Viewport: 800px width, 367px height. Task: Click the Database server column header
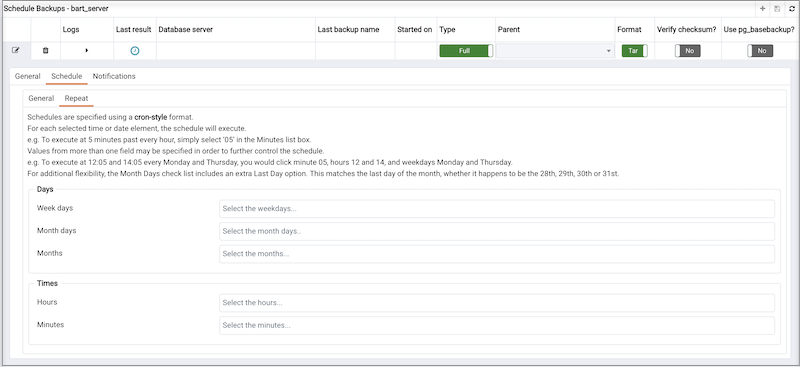pyautogui.click(x=186, y=30)
